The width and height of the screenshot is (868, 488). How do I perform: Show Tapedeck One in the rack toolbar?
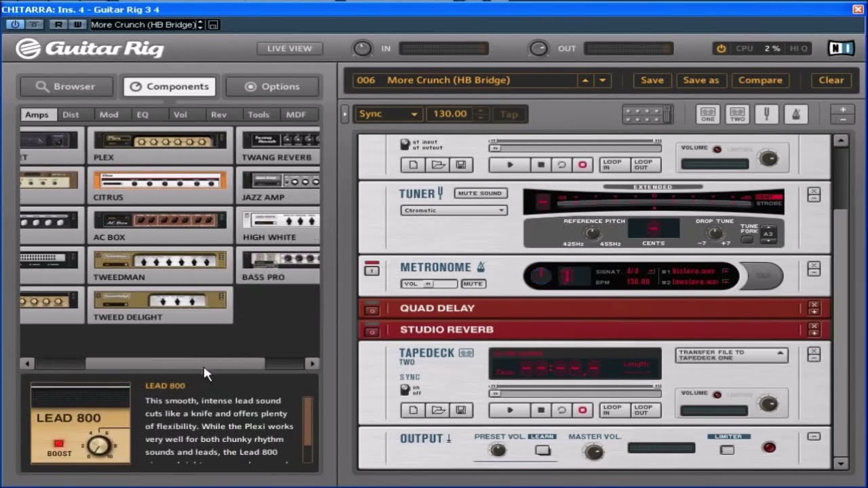pos(707,114)
